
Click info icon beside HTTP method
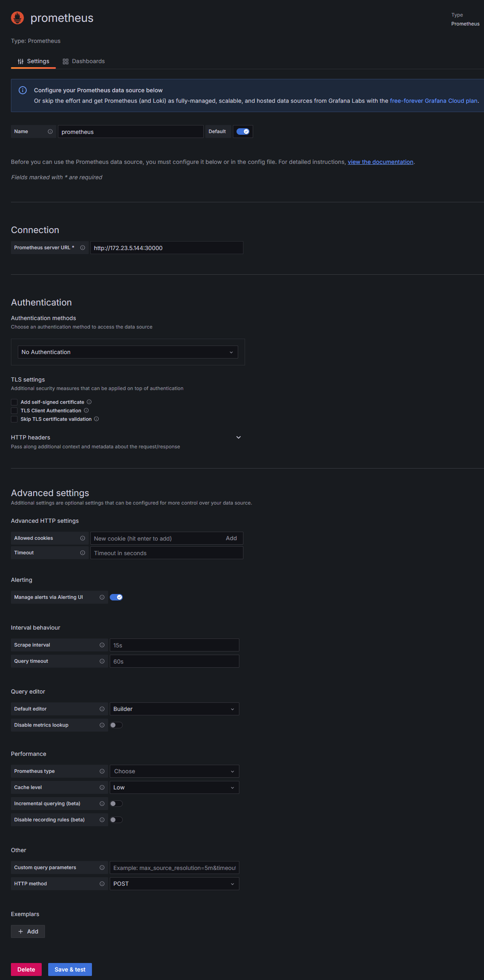(102, 884)
